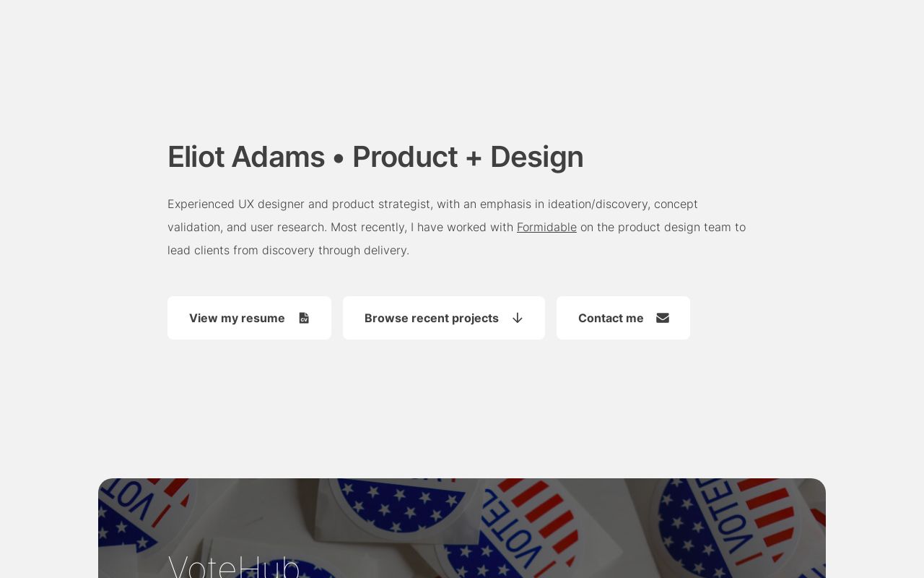Click the small CV badge inside the document icon

click(x=305, y=320)
